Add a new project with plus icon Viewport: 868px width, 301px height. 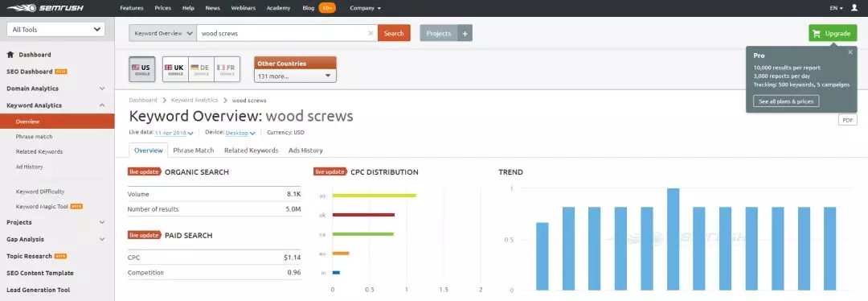(x=465, y=33)
